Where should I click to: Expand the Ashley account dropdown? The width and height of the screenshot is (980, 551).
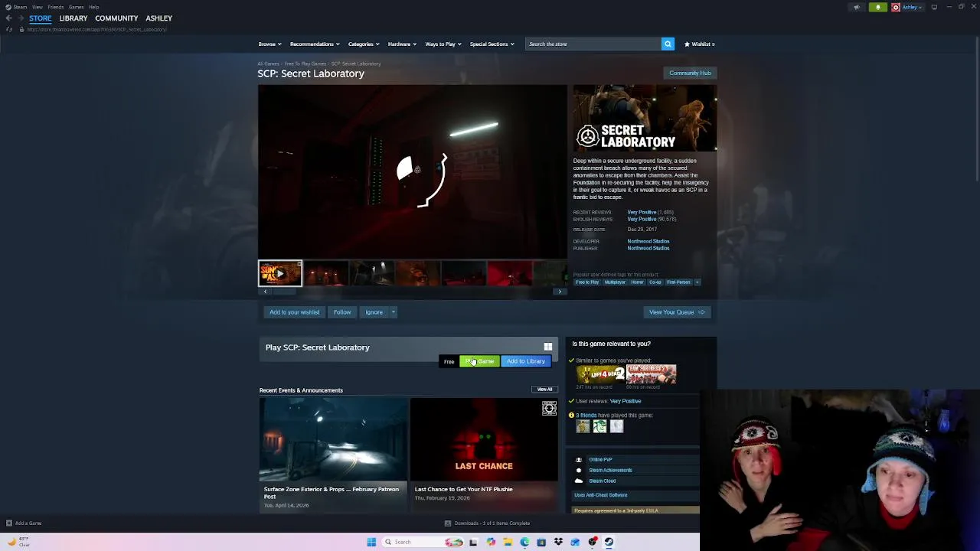(x=912, y=7)
